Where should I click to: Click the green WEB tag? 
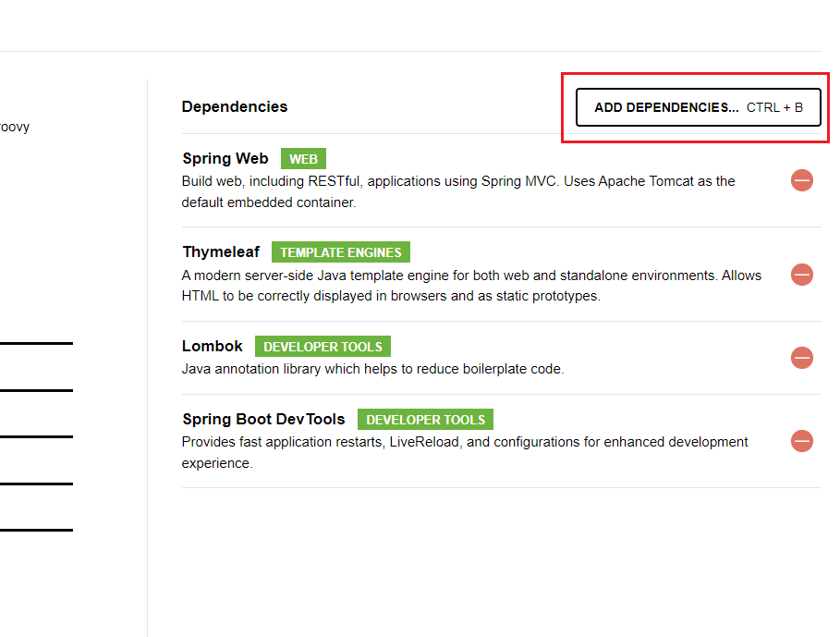coord(303,159)
